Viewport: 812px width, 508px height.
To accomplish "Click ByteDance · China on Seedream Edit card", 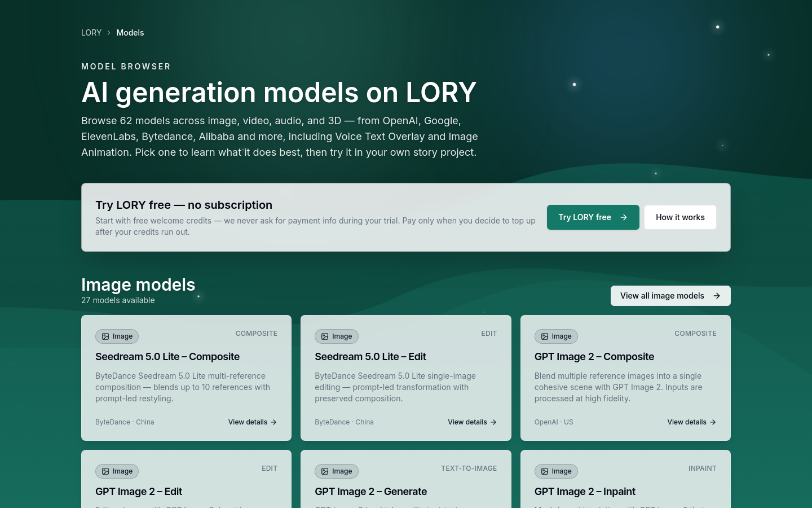I will tap(344, 422).
